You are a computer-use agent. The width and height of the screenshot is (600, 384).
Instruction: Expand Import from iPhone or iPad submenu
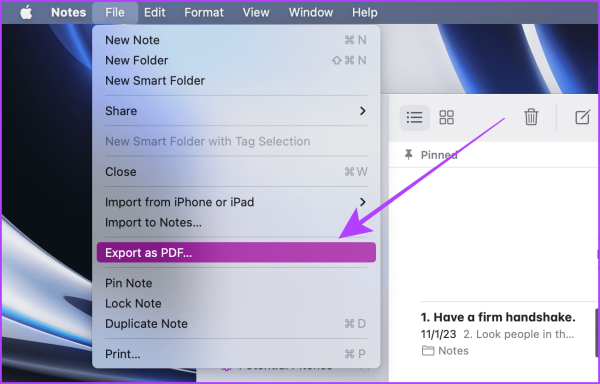(x=236, y=202)
